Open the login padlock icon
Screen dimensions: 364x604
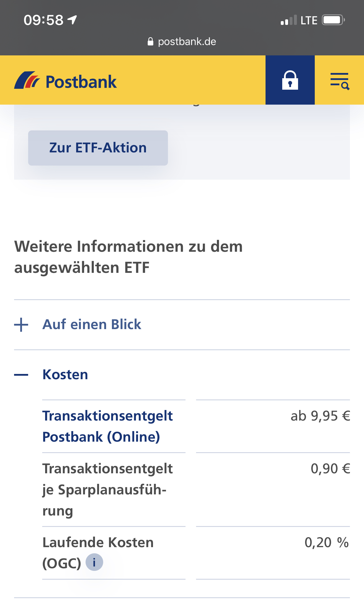tap(290, 80)
